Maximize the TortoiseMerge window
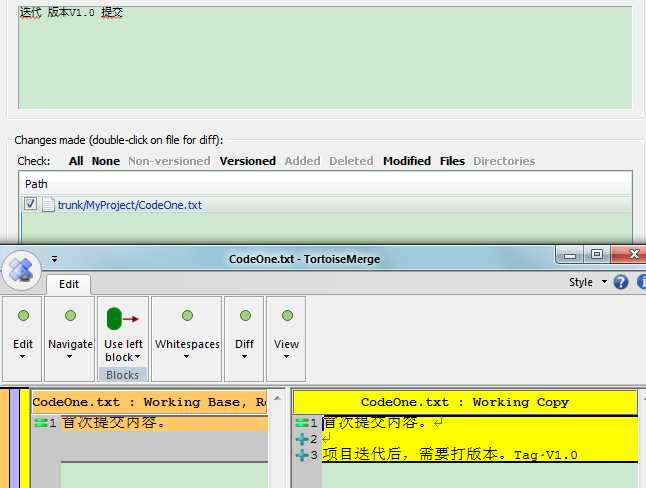 597,254
